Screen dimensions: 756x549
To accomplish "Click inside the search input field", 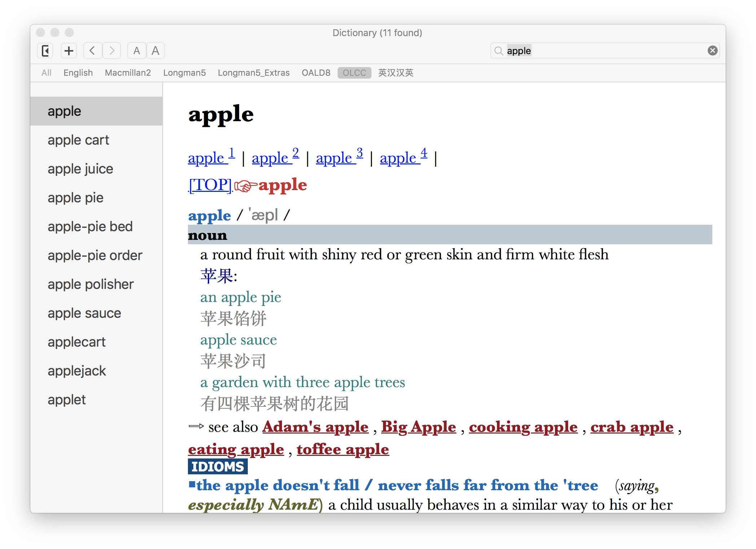I will point(606,51).
